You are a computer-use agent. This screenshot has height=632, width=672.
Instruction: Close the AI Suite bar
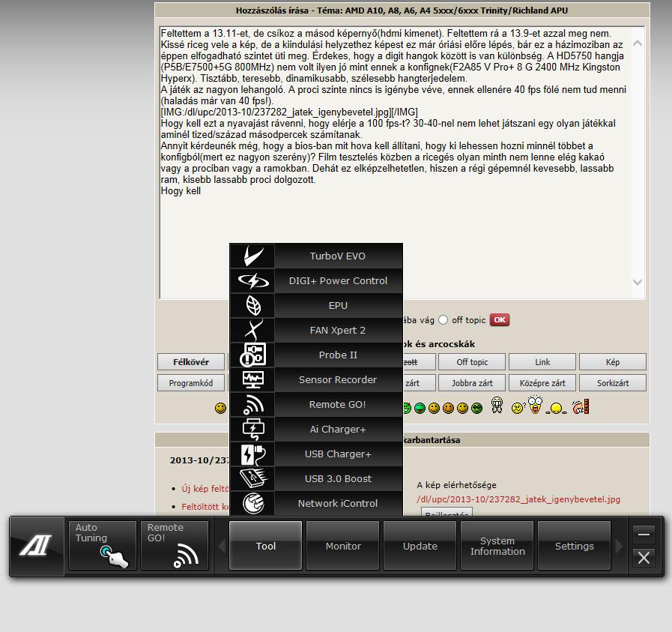(x=644, y=558)
